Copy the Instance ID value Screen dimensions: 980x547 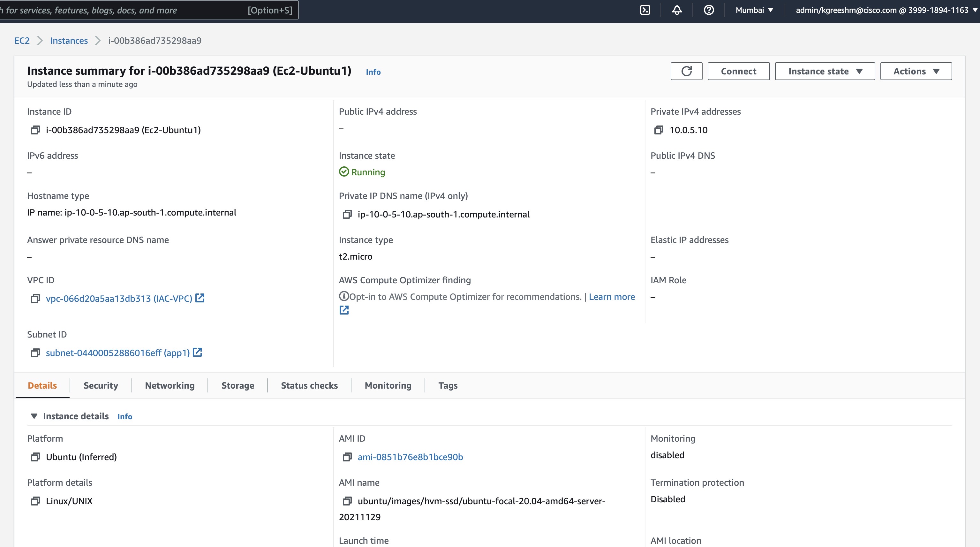point(35,130)
